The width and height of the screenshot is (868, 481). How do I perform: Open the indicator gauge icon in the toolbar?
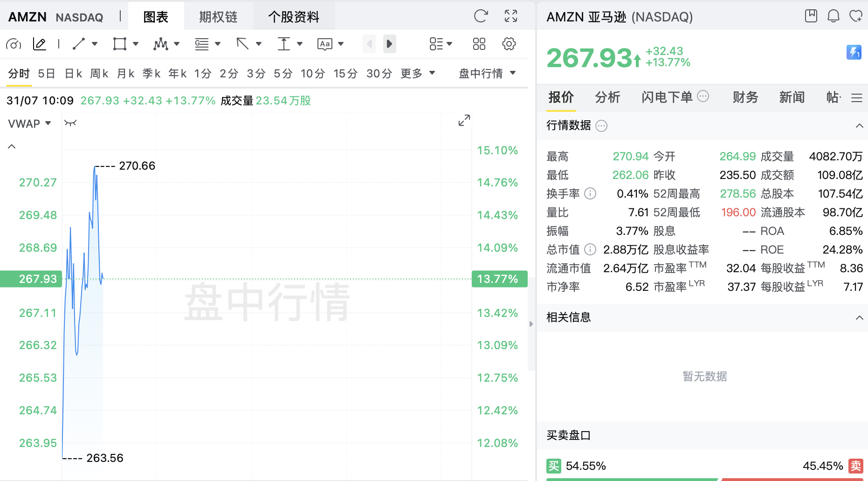(14, 44)
